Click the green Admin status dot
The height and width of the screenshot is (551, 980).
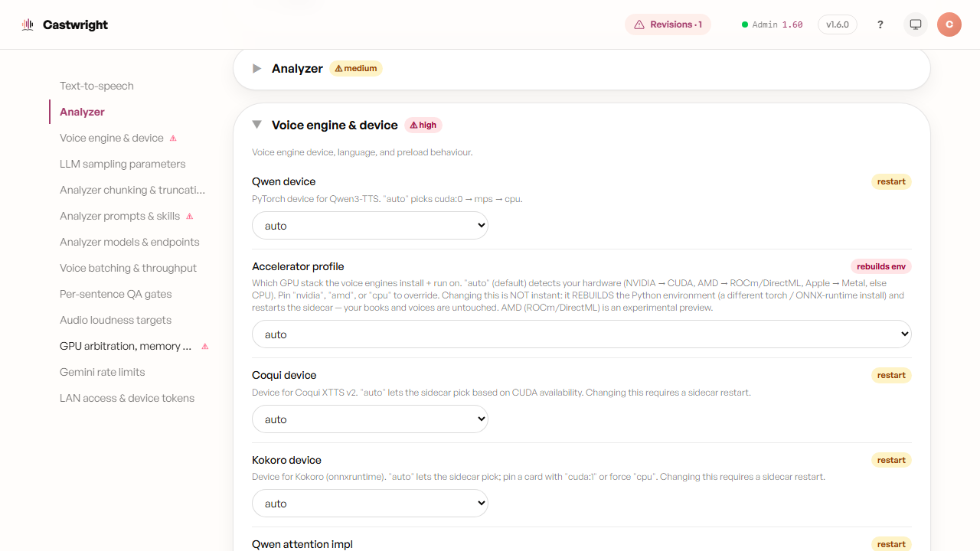coord(745,24)
